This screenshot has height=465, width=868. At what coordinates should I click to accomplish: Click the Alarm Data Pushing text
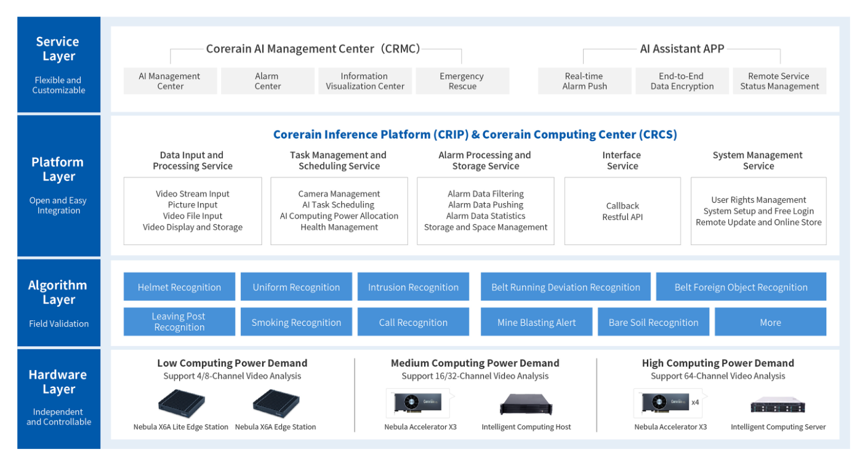486,205
